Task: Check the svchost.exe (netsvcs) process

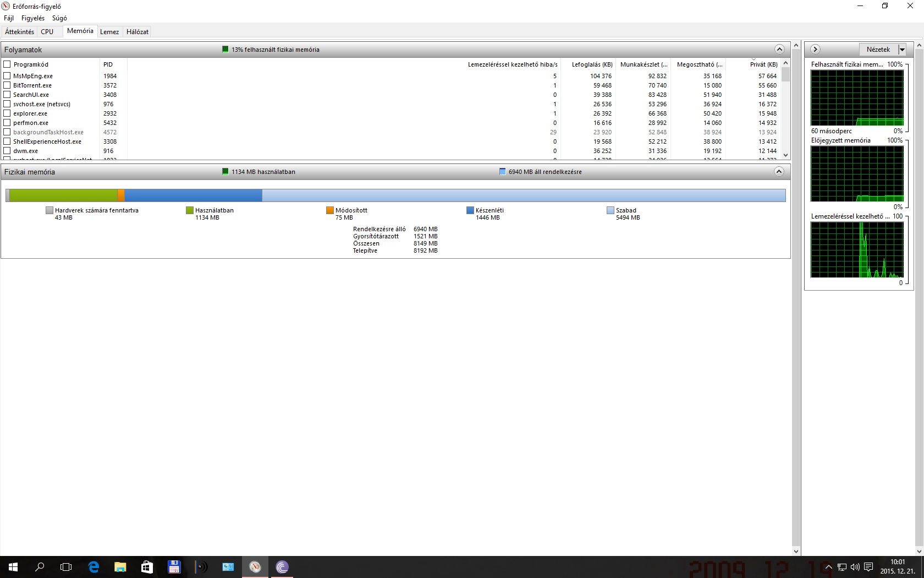Action: coord(7,104)
